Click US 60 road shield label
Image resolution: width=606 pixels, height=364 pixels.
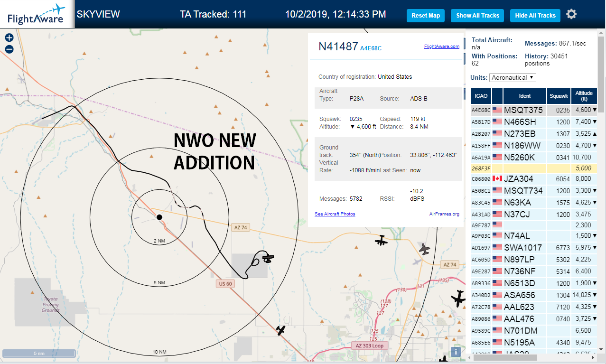(x=225, y=284)
